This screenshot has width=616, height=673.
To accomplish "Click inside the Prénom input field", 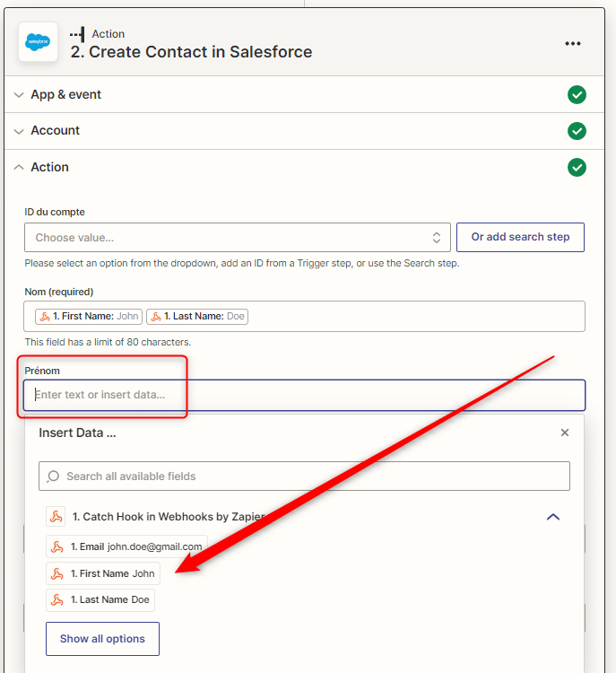I will click(305, 395).
